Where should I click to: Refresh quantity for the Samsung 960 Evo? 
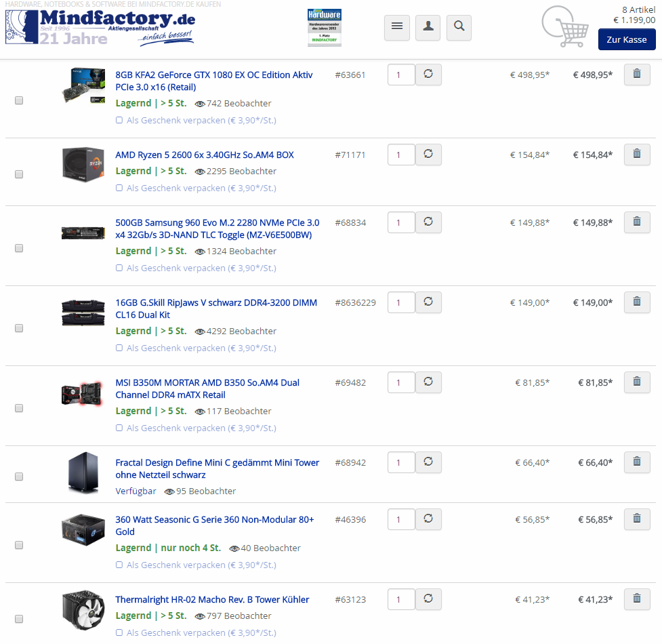(428, 222)
